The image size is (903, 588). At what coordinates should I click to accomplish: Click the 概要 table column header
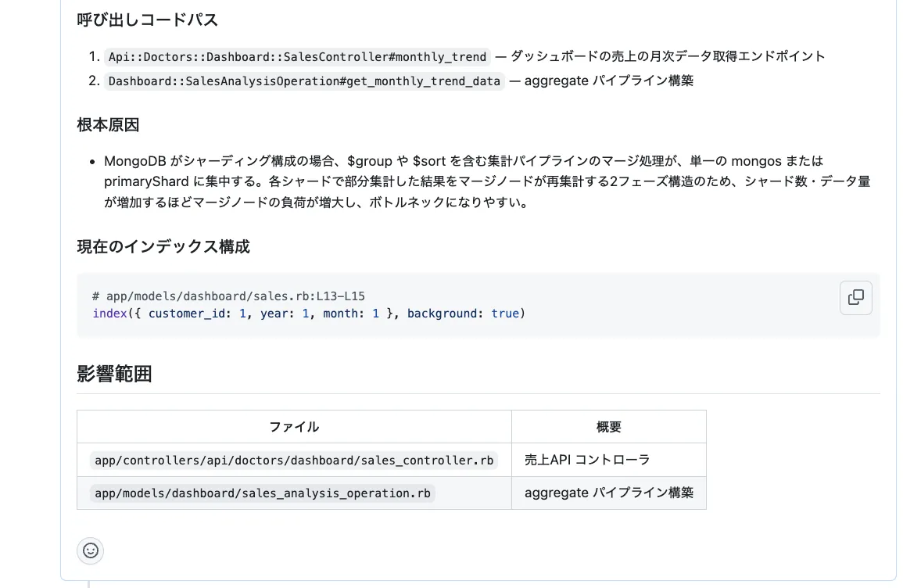608,427
